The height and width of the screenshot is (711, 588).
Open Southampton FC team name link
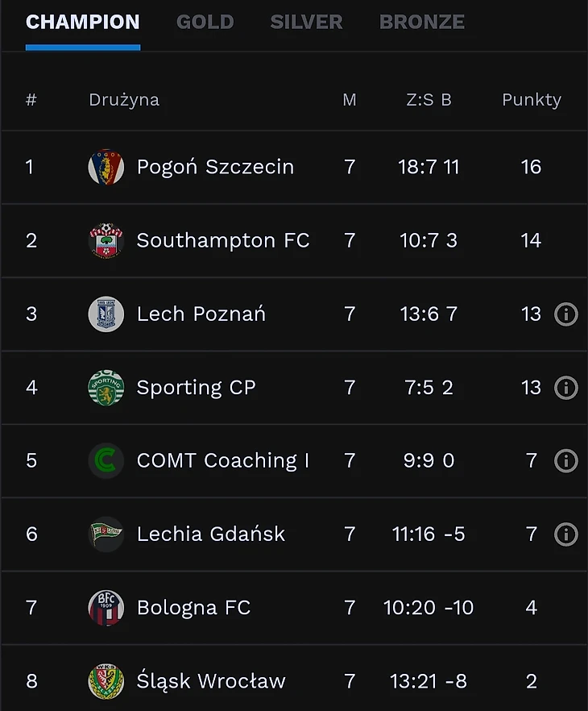[x=223, y=240]
